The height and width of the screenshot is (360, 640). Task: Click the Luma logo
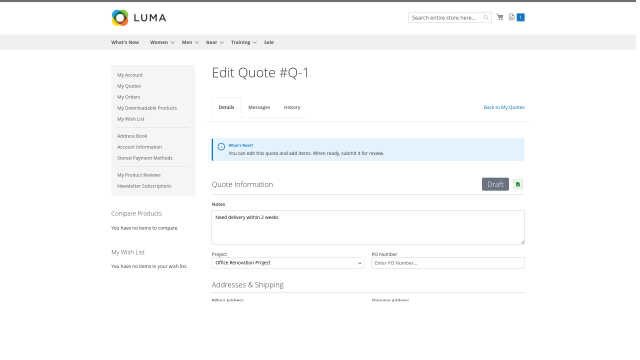pyautogui.click(x=139, y=18)
